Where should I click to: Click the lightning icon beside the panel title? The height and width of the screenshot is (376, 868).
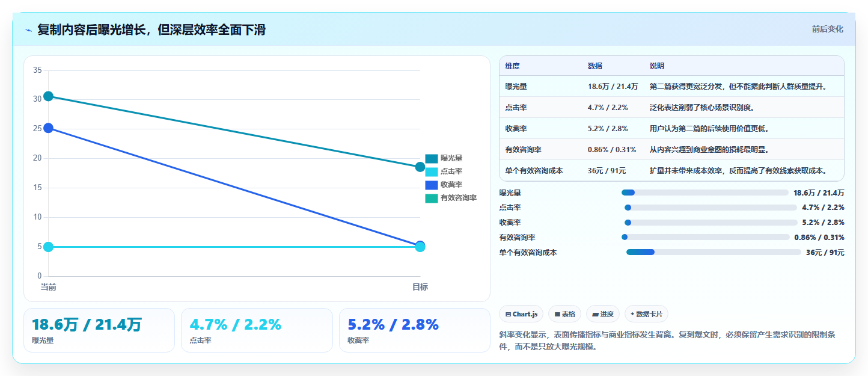coord(28,30)
